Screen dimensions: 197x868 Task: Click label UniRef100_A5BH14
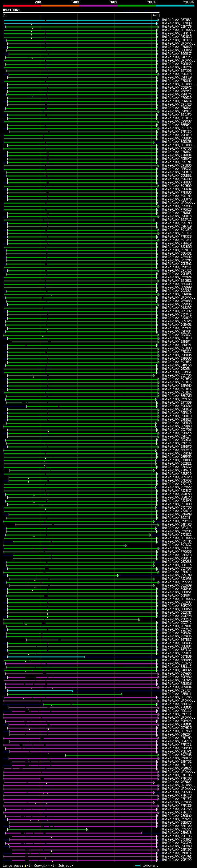pos(176,853)
